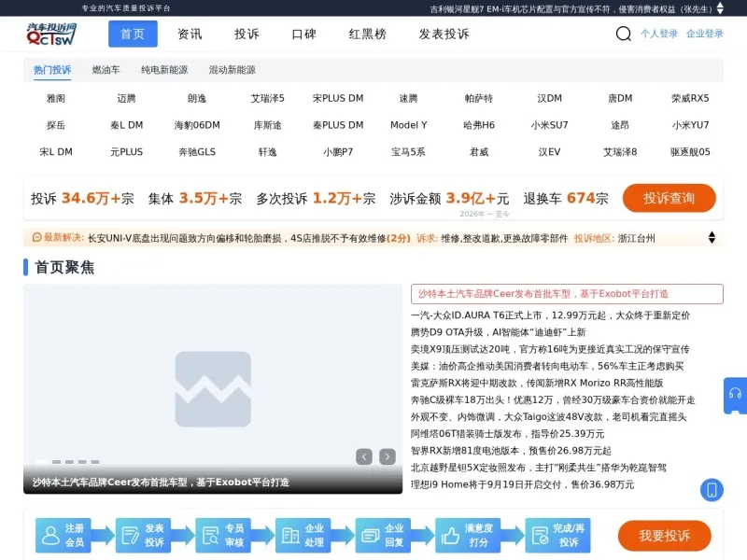Select the second carousel indicator dash

tap(56, 462)
